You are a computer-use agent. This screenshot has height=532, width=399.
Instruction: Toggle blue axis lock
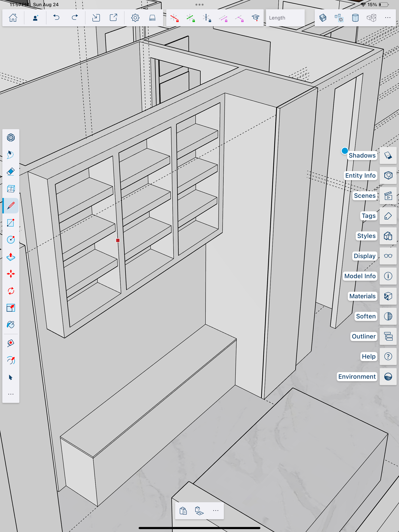(x=206, y=18)
